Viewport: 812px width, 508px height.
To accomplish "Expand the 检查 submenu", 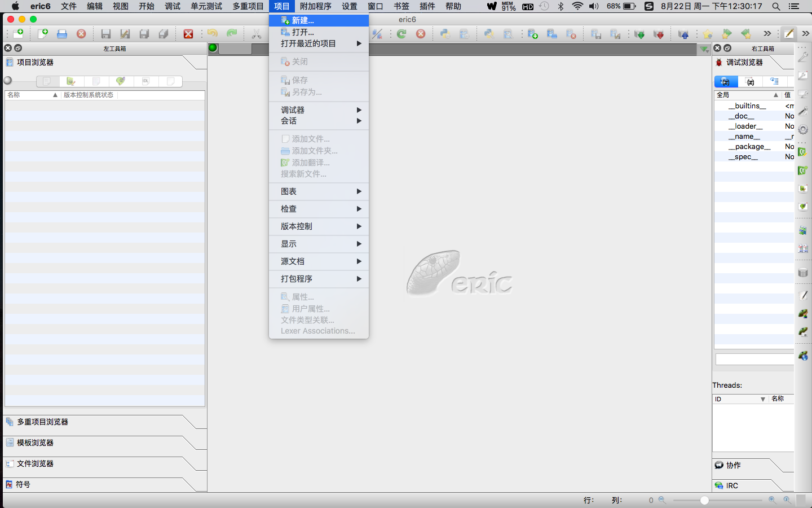I will click(319, 209).
